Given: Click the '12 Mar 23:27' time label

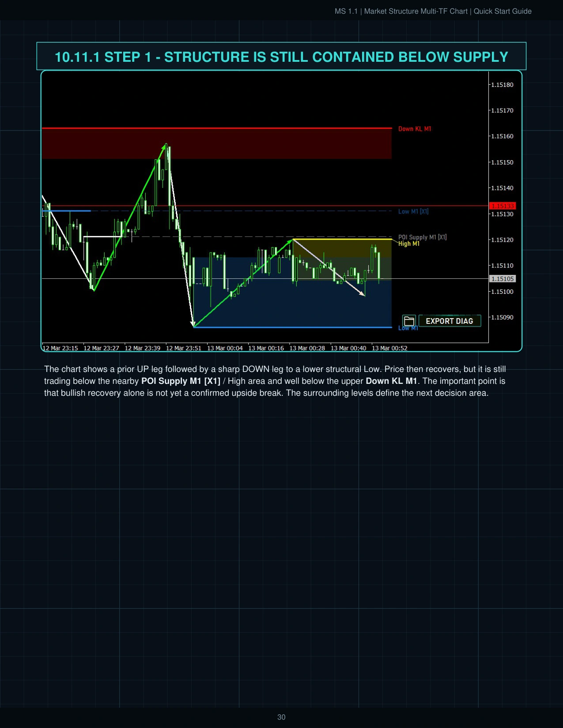Looking at the screenshot, I should point(101,348).
